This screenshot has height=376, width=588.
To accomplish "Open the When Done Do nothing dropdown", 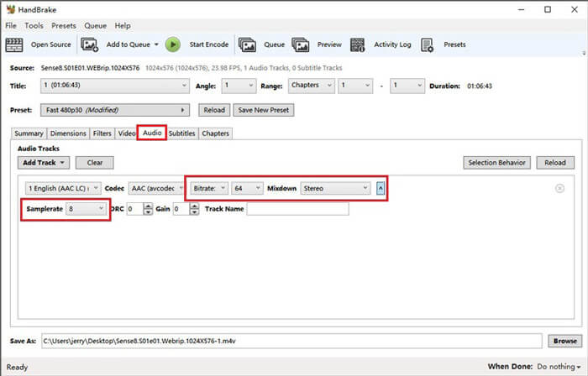I will [x=559, y=366].
